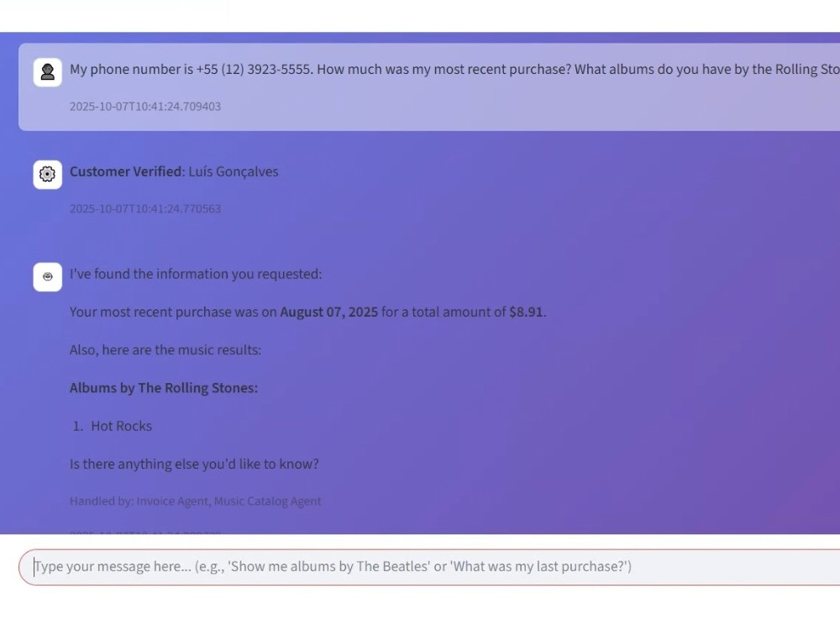Screen dimensions: 840x630
Task: Click the Albums by The Rolling Stones heading
Action: point(164,388)
